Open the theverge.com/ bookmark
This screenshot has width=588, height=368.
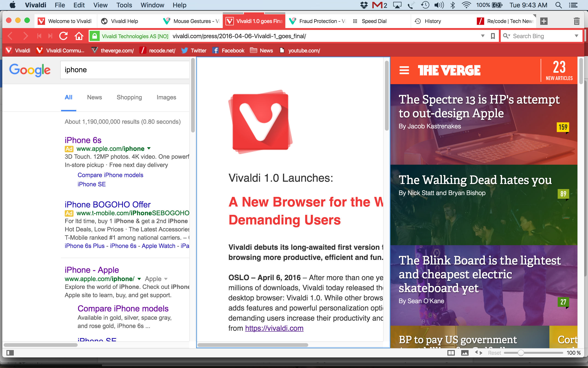tap(113, 50)
